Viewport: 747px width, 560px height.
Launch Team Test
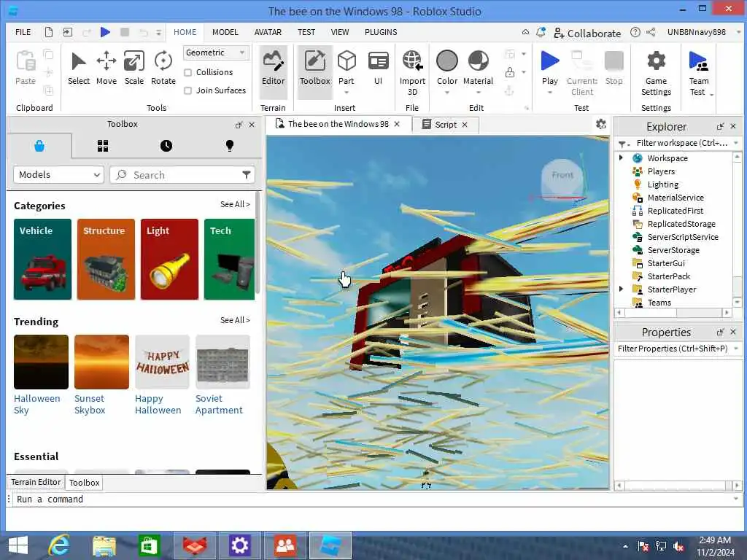(699, 74)
